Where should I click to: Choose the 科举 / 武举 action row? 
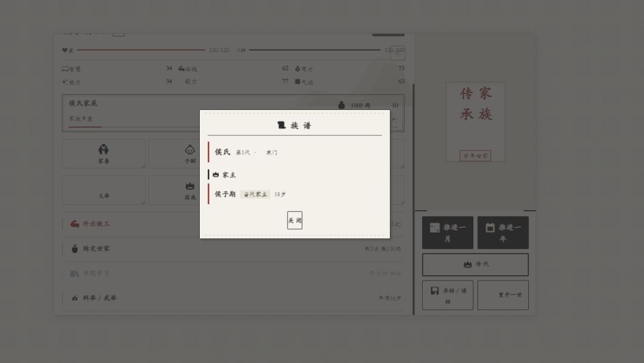coord(233,298)
